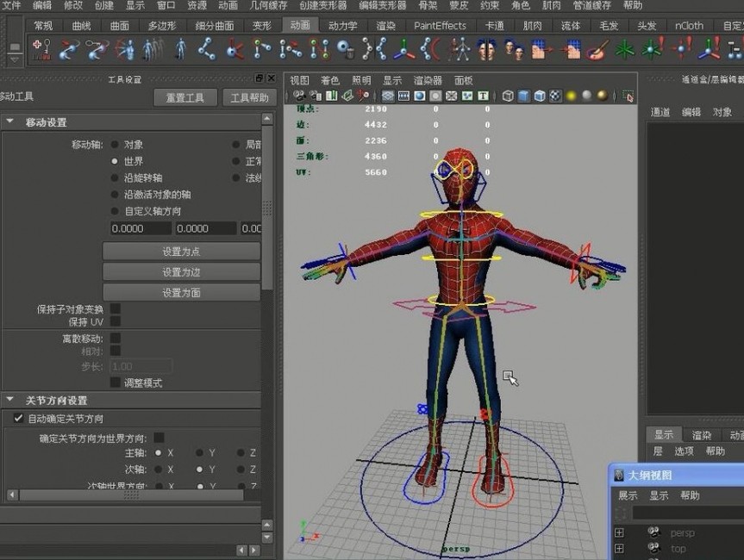The height and width of the screenshot is (560, 744).
Task: Expand the top node in 大纲视图
Action: [x=619, y=549]
